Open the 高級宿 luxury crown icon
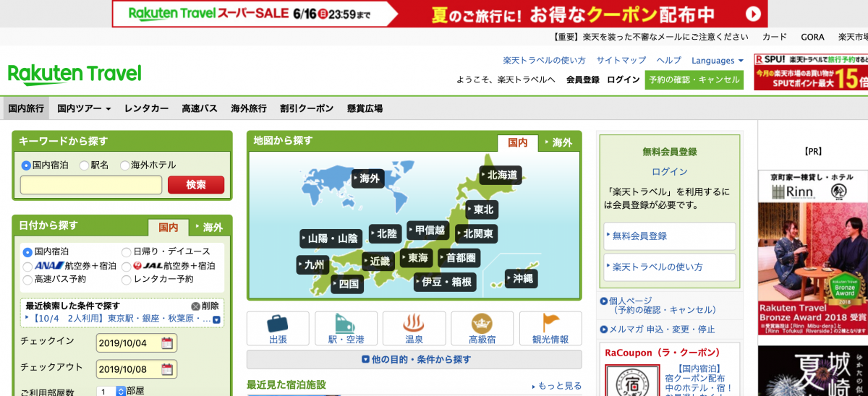 click(x=482, y=328)
